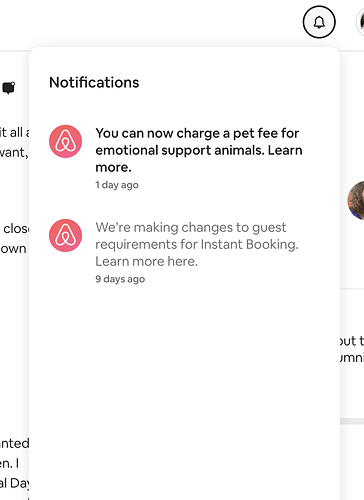Click 'requirements for Instant Booking' text line
364x500 pixels.
(197, 244)
